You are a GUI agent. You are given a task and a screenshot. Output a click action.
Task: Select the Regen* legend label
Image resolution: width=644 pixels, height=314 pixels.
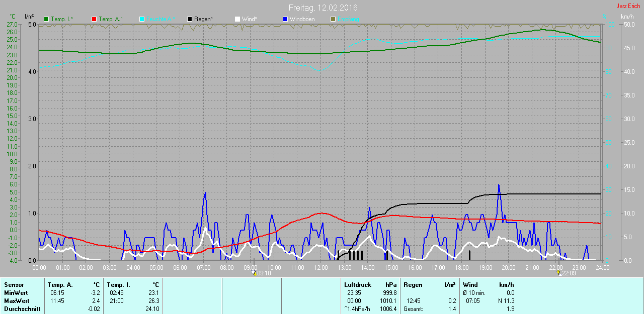point(203,19)
